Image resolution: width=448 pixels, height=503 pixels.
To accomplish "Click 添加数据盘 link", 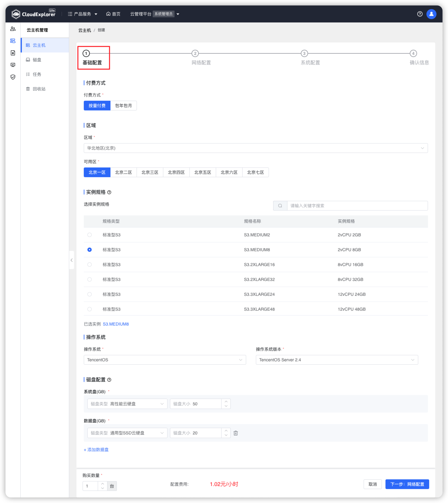I will pyautogui.click(x=96, y=450).
